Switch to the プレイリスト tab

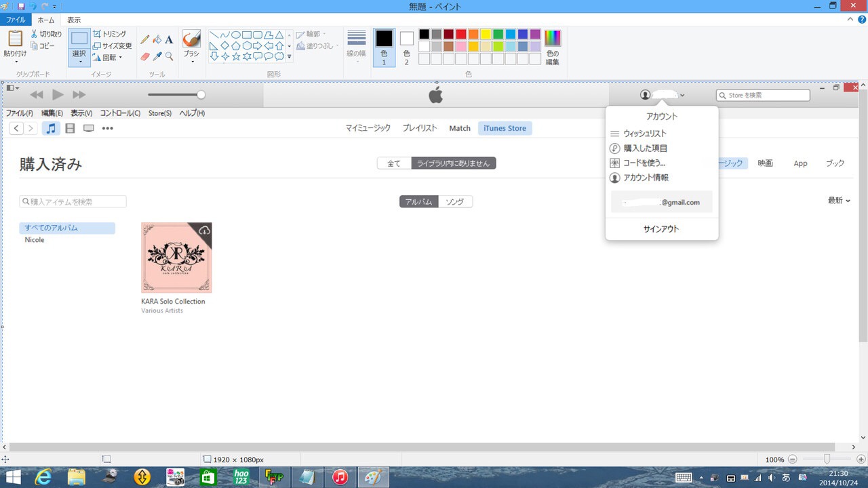[x=420, y=128]
